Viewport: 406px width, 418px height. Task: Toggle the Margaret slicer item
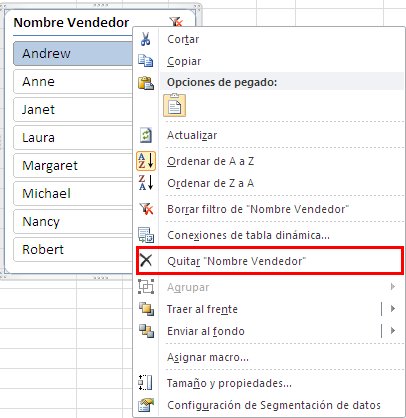73,165
